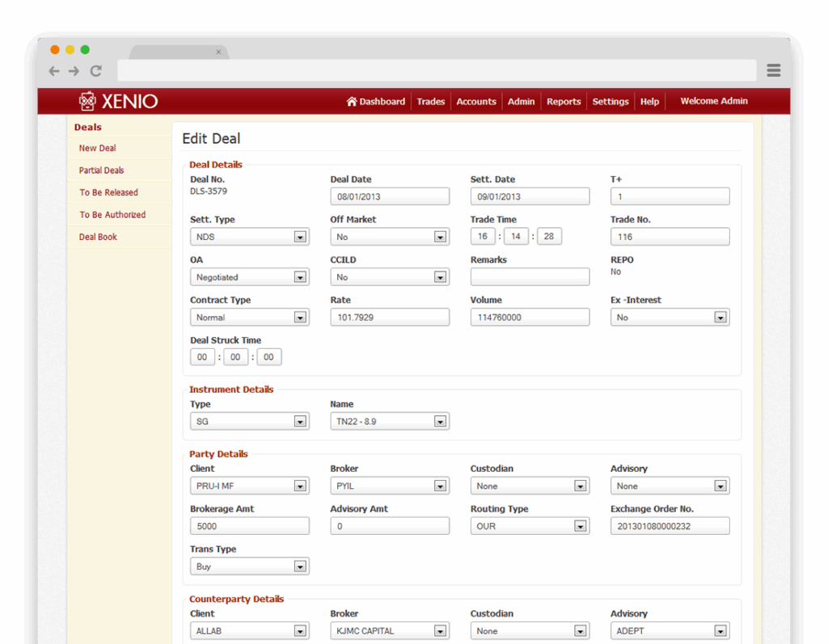Open the Routing Type dropdown
This screenshot has height=644, width=828.
point(530,526)
